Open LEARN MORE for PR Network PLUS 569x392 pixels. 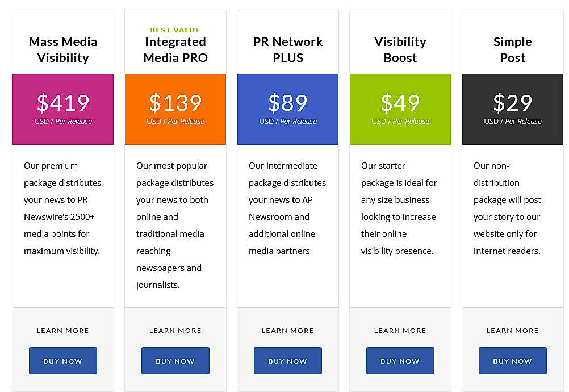pos(287,330)
